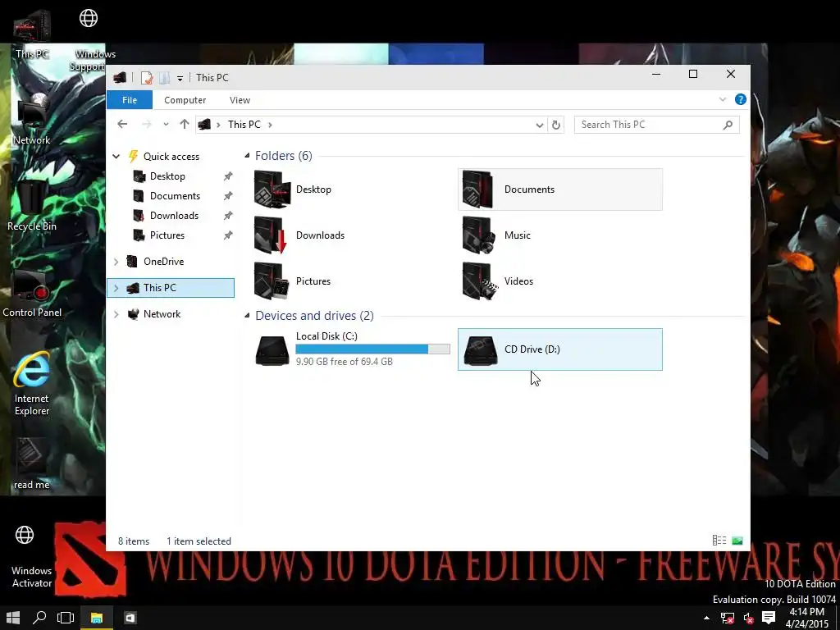Open the recent locations dropdown
This screenshot has width=840, height=630.
click(166, 125)
